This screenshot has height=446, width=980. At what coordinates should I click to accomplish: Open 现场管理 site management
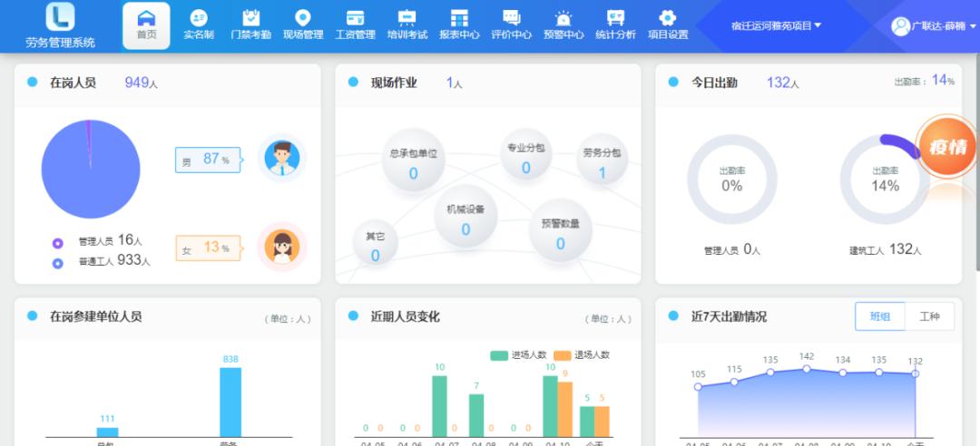[x=303, y=25]
